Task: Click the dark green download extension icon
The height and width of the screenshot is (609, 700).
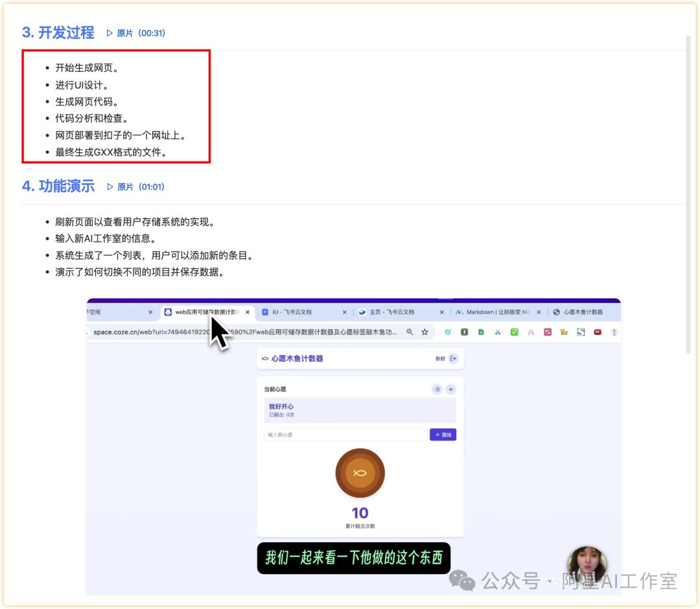Action: tap(464, 332)
